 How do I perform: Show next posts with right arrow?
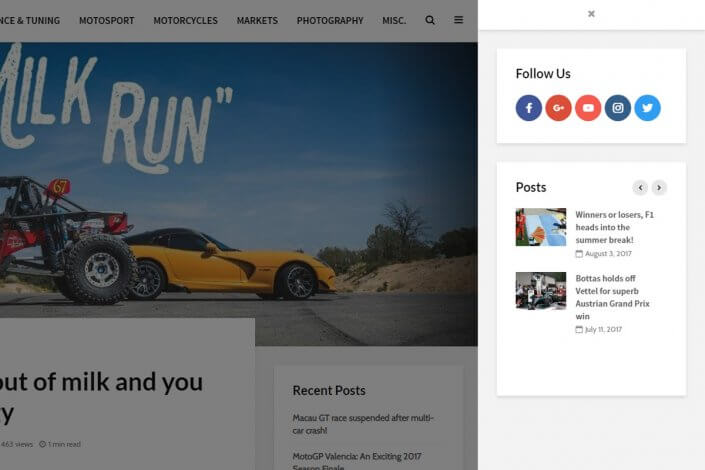659,187
